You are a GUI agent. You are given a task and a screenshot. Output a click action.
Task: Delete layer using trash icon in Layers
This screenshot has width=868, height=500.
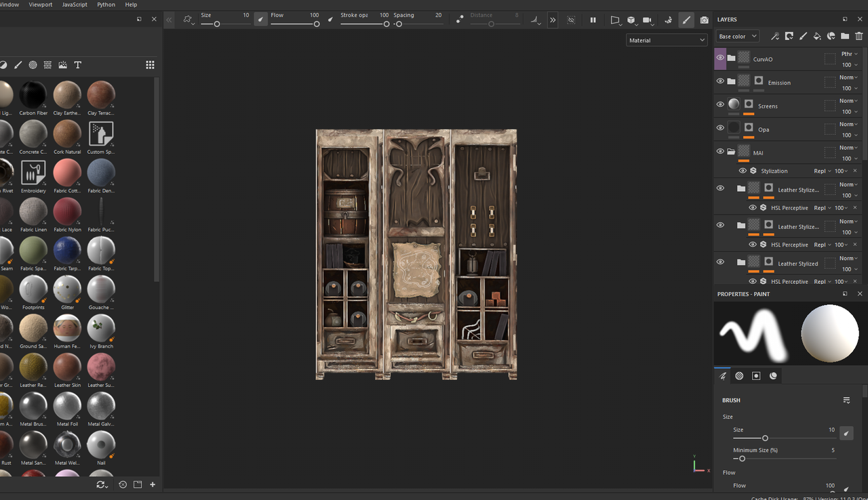pos(859,37)
